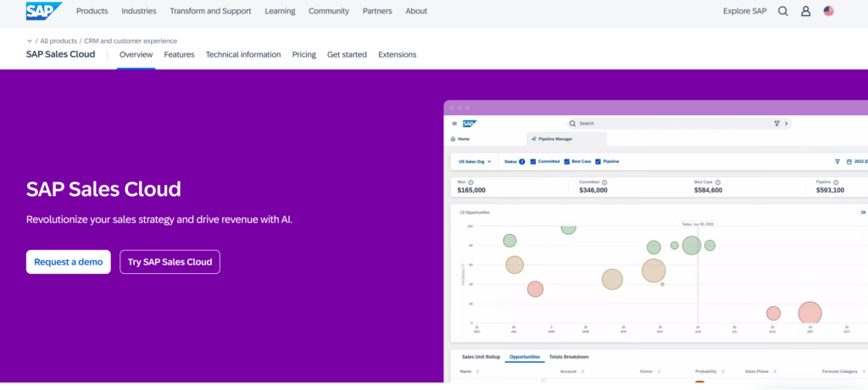Click the sort icon next to Account column
The image size is (868, 390).
(582, 371)
